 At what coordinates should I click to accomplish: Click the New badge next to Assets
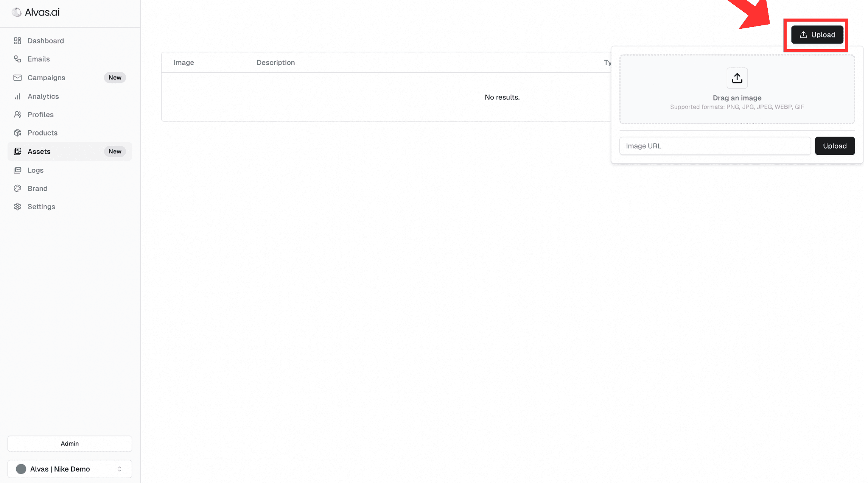[115, 151]
